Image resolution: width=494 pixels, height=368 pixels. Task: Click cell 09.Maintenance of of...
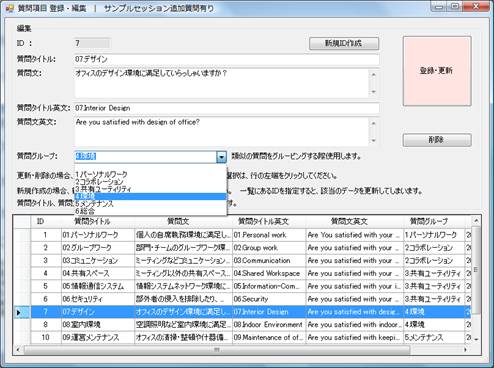[269, 338]
